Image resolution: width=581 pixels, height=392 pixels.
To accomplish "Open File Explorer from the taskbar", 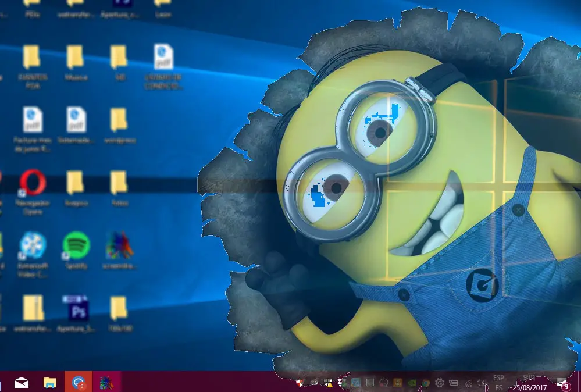I will [x=50, y=382].
